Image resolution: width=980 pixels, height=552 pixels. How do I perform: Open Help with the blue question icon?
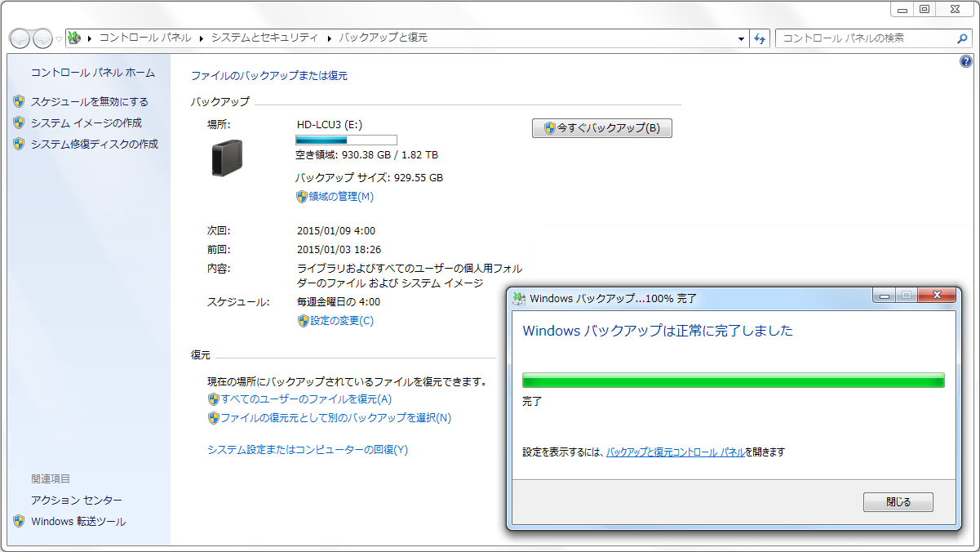(x=966, y=61)
